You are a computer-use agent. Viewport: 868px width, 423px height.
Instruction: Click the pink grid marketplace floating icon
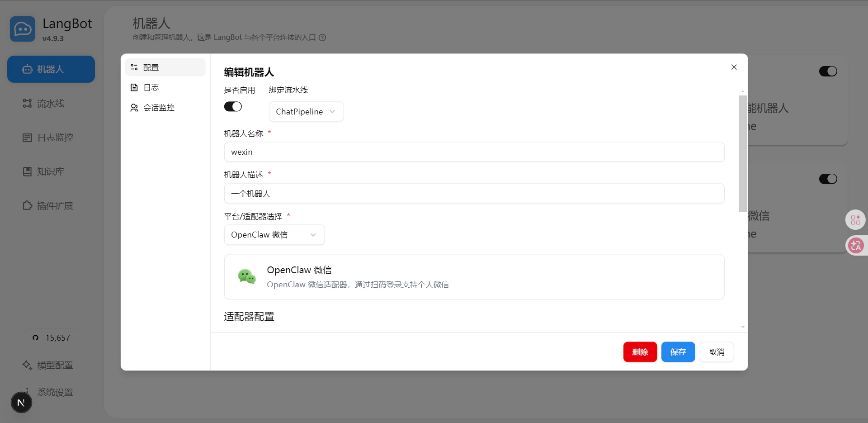[x=855, y=220]
